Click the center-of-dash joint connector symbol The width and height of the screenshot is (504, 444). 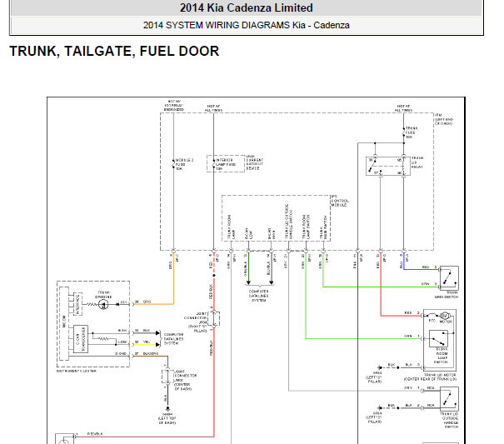167,376
